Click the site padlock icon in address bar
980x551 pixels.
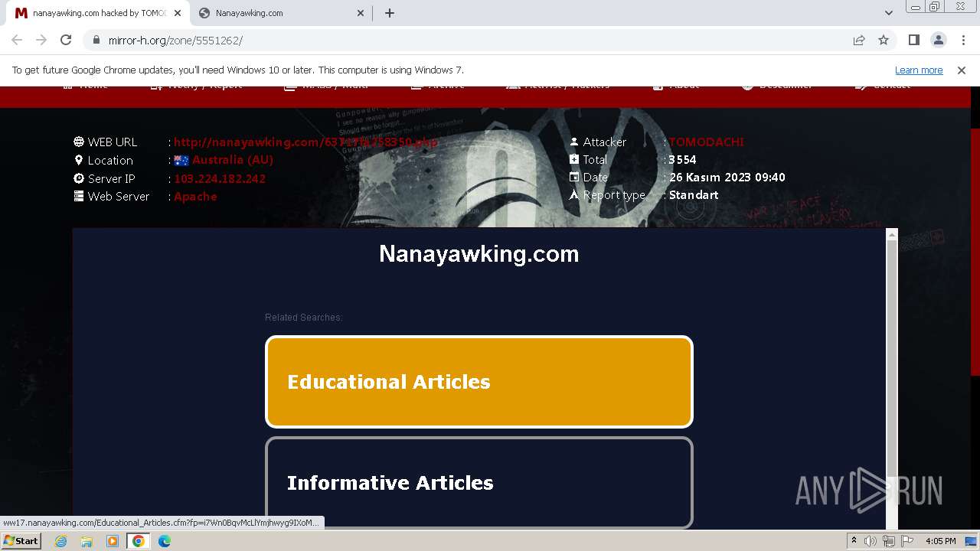[x=96, y=40]
